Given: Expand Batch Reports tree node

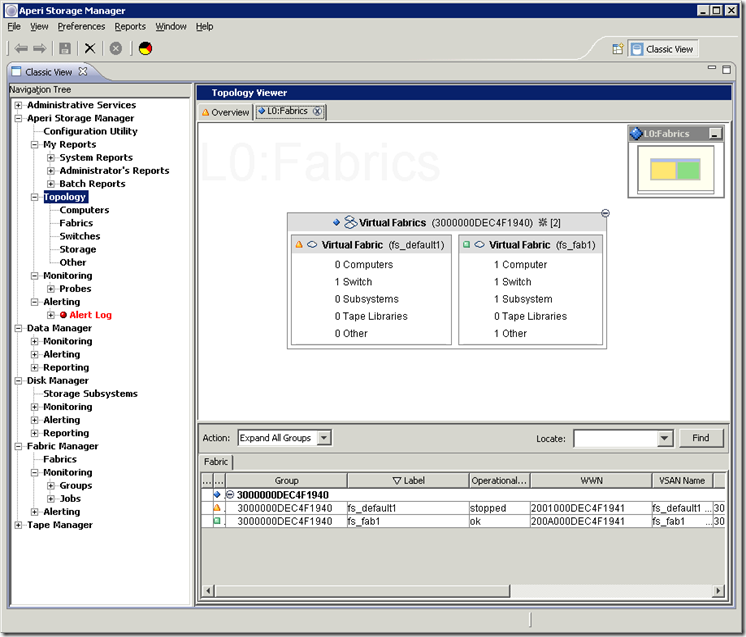Looking at the screenshot, I should pyautogui.click(x=51, y=184).
